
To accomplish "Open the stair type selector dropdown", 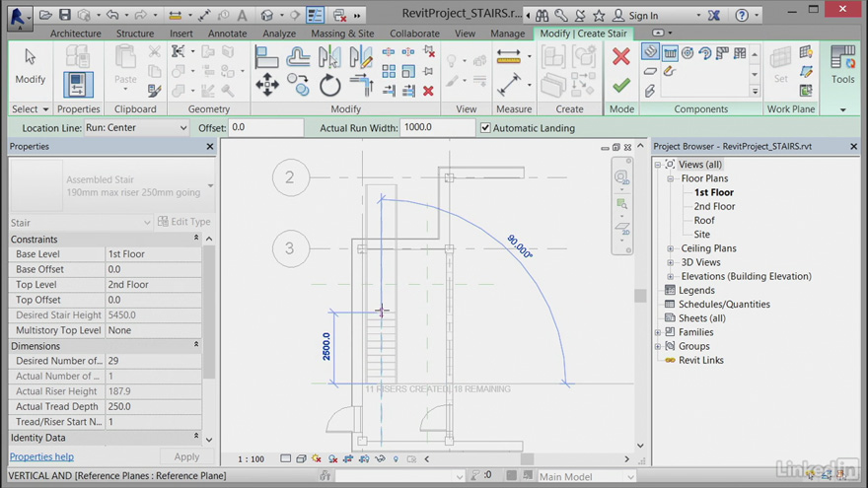I will point(210,185).
